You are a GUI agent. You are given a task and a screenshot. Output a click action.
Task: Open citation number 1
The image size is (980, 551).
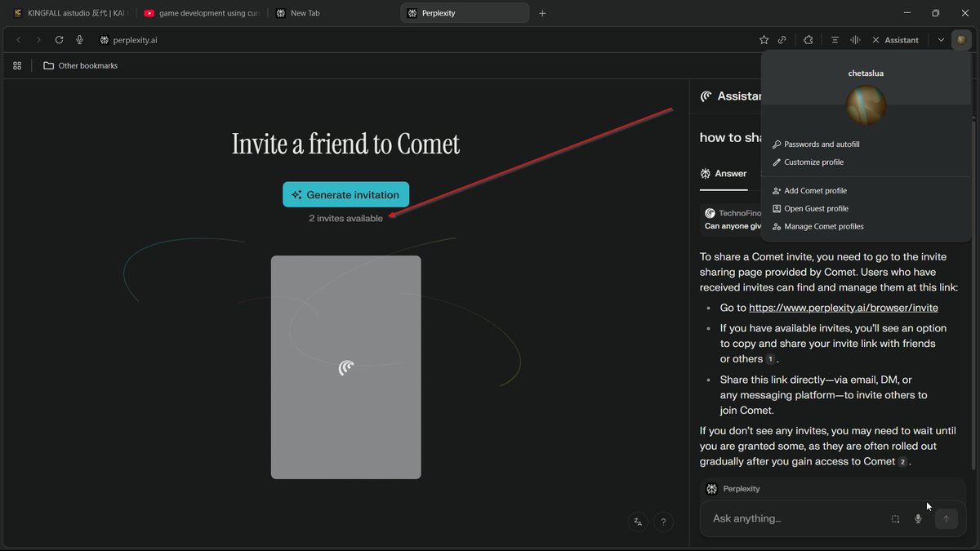click(770, 359)
